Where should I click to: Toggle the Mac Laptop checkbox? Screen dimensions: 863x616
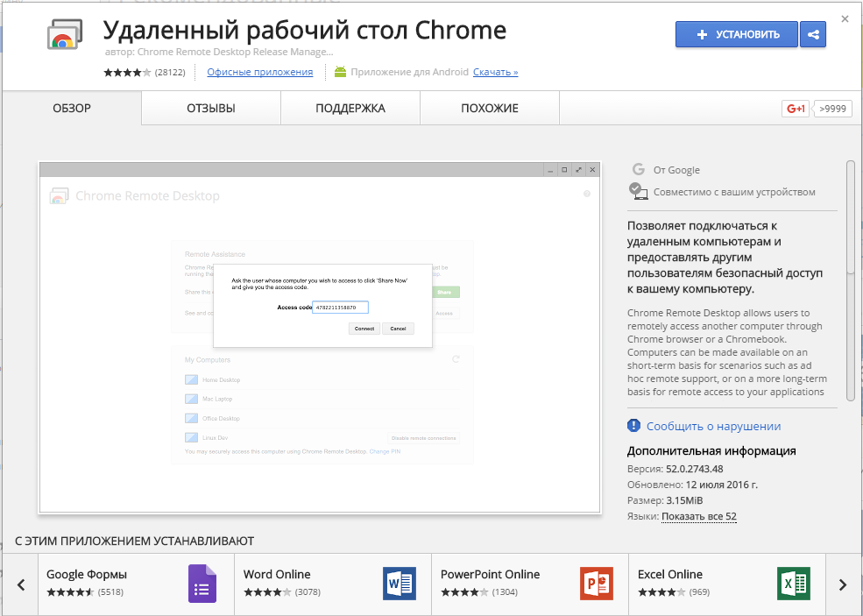191,399
